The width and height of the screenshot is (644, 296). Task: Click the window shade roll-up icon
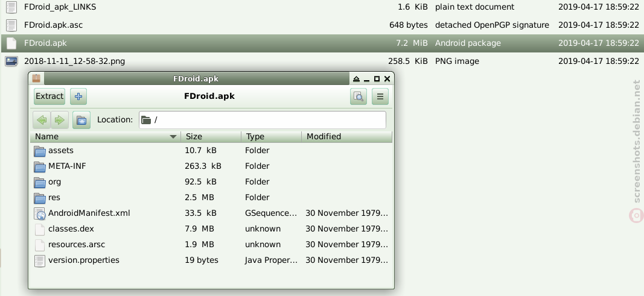pos(356,79)
